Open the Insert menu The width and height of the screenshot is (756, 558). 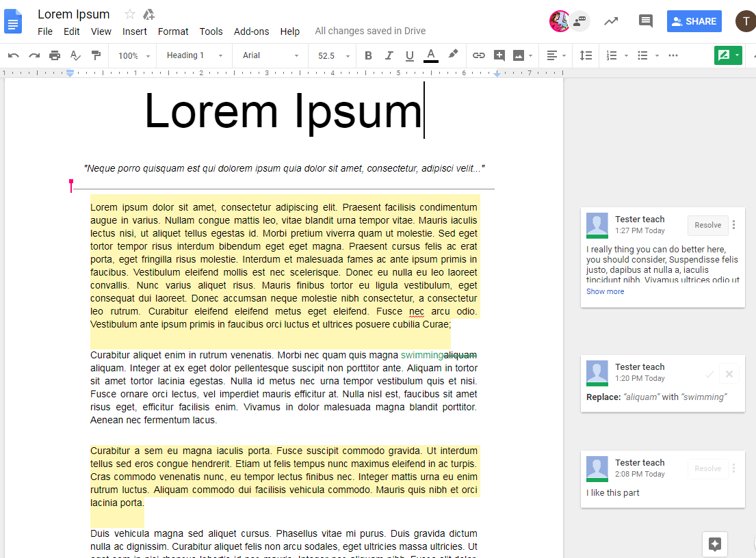[x=135, y=31]
